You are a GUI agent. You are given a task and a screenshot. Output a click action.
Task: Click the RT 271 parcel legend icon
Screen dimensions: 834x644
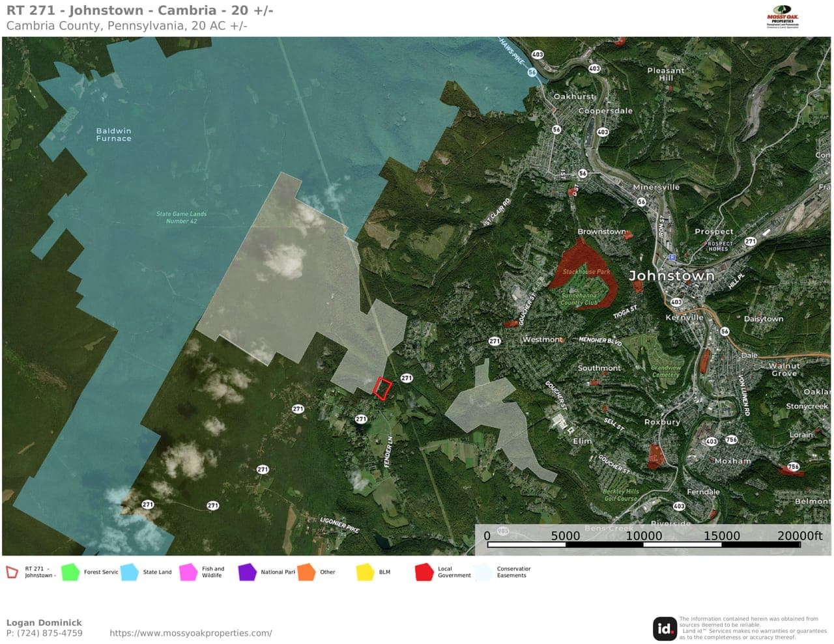[x=12, y=572]
